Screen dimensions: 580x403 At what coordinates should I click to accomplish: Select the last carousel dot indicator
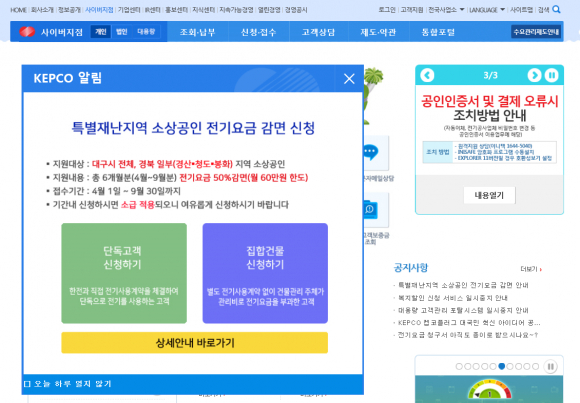tap(536, 366)
